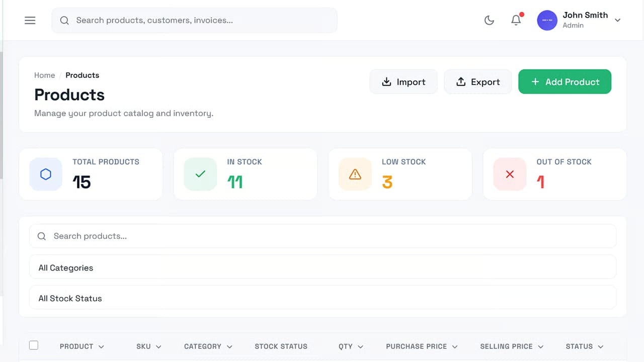The image size is (644, 362).
Task: Click the Add Product button
Action: coord(565,82)
